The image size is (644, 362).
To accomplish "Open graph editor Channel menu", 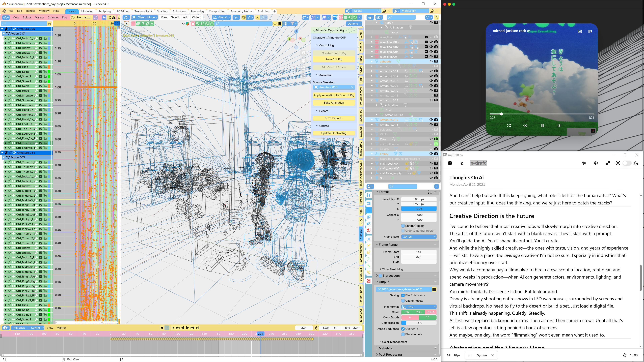I will pos(53,17).
